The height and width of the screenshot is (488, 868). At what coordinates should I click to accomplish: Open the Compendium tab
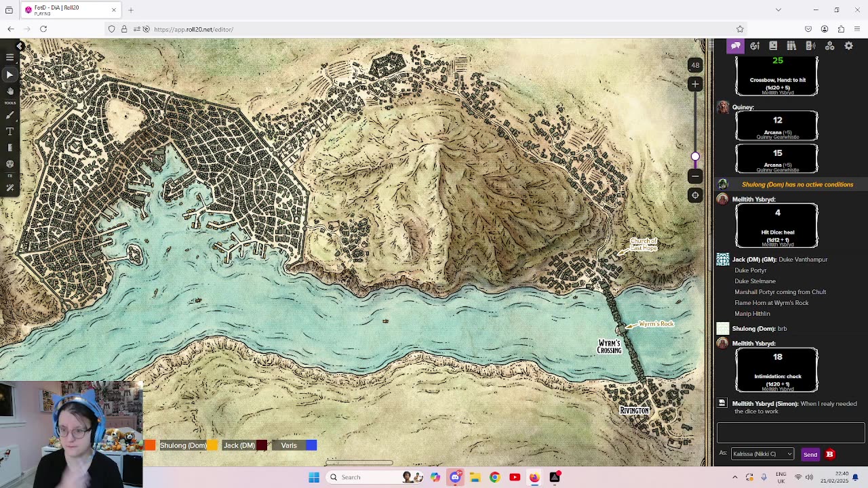(791, 45)
